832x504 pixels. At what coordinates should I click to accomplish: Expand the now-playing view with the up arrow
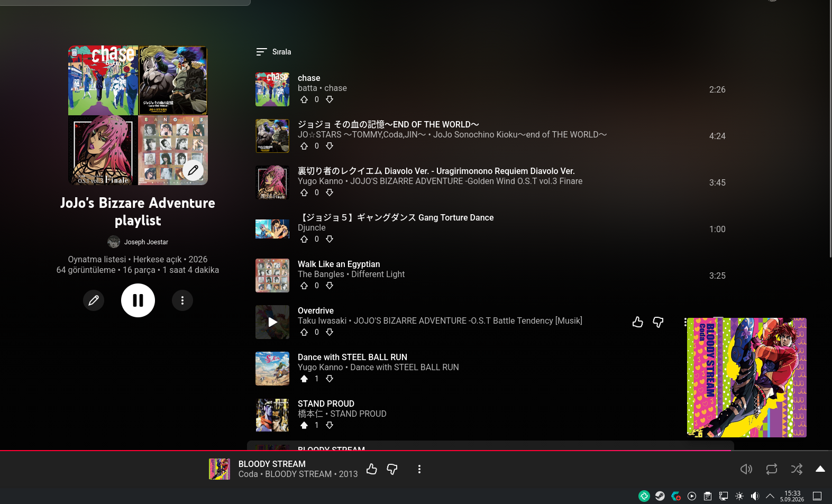coord(820,469)
